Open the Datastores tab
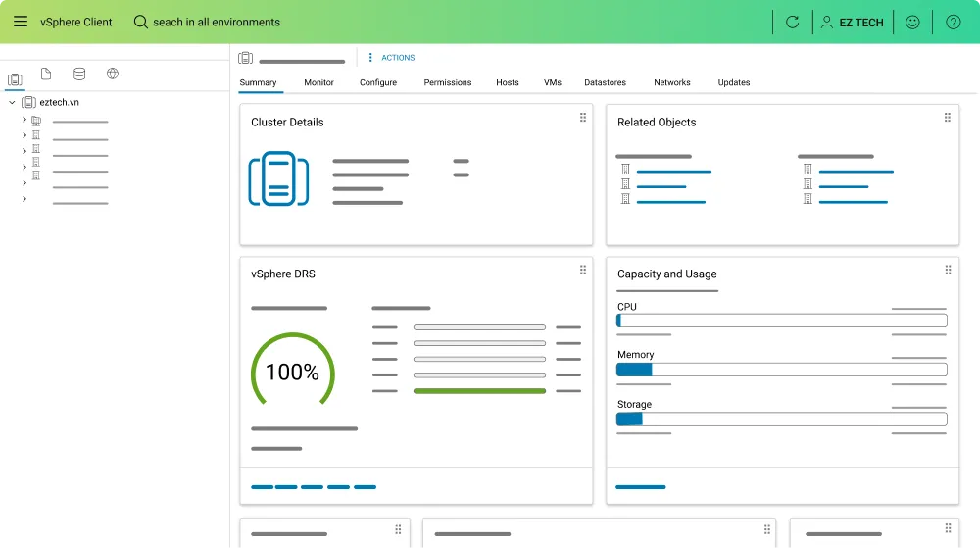This screenshot has width=980, height=548. click(x=605, y=82)
